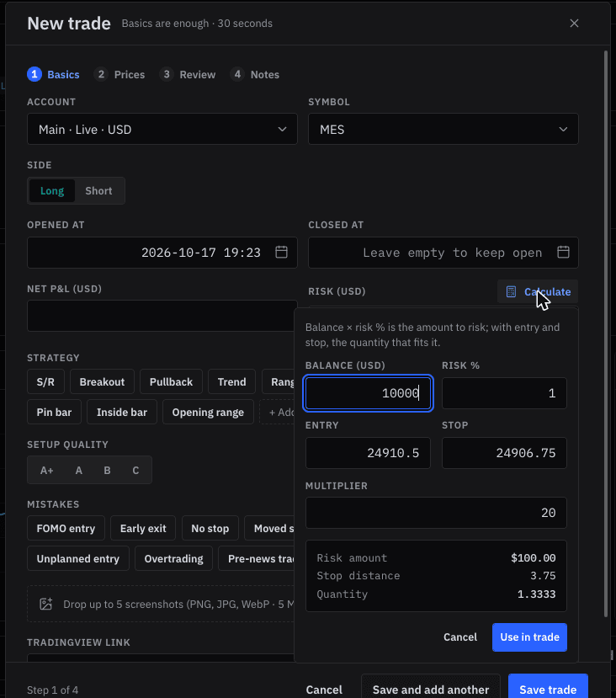Go to step 2 Prices
The width and height of the screenshot is (616, 698).
click(x=119, y=74)
